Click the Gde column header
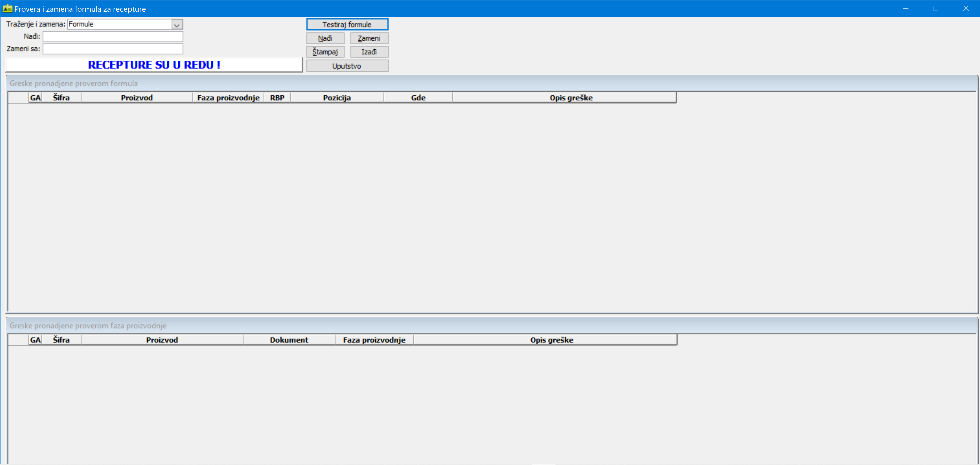Viewport: 980px width, 465px height. pos(418,98)
